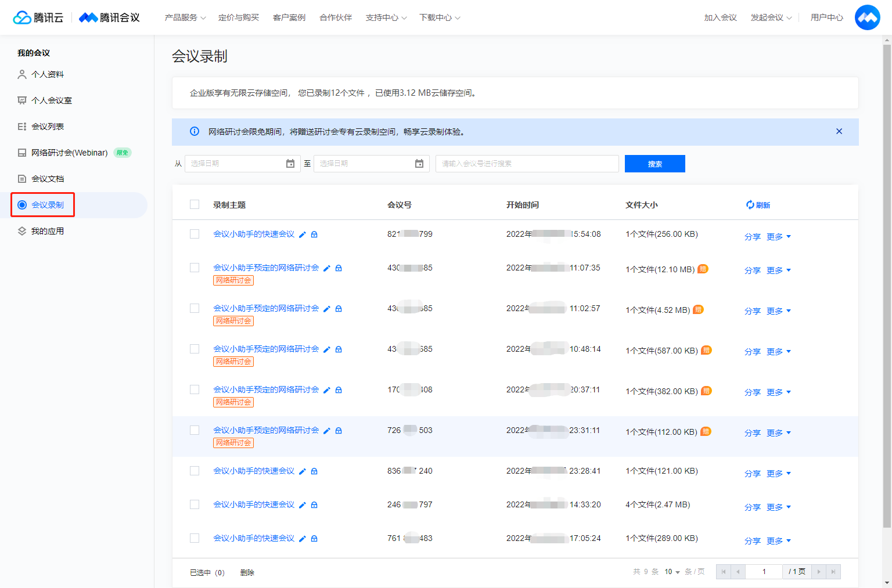Check the recording row at 23:31:11
The image size is (892, 588).
point(195,430)
